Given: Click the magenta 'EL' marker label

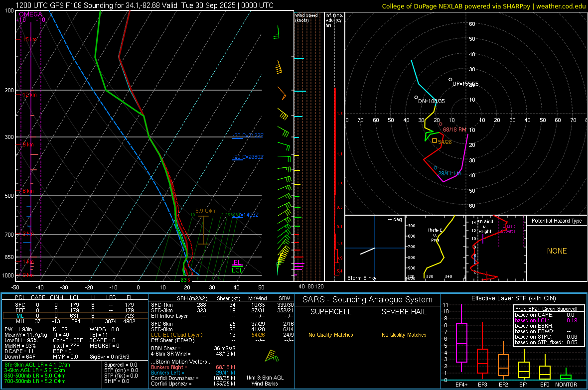Looking at the screenshot, I should click(237, 262).
